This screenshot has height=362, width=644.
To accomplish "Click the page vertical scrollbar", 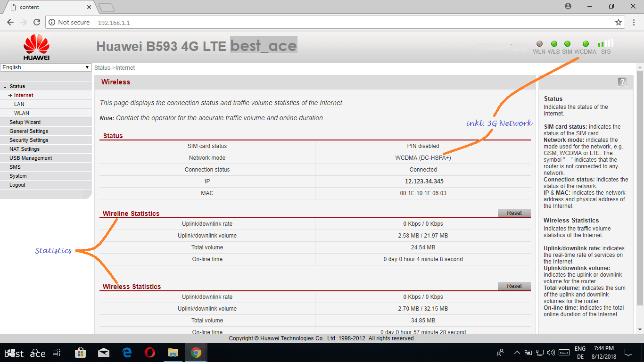I will click(640, 189).
